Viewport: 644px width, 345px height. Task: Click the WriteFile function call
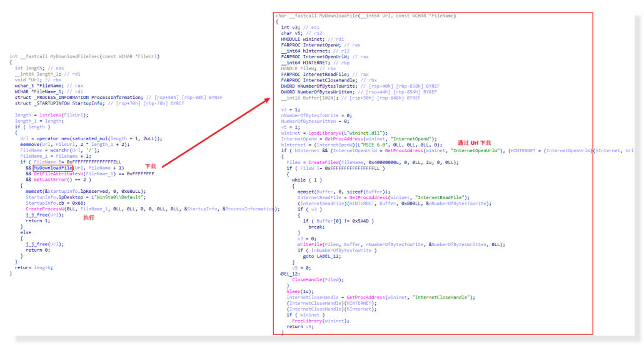pos(309,244)
